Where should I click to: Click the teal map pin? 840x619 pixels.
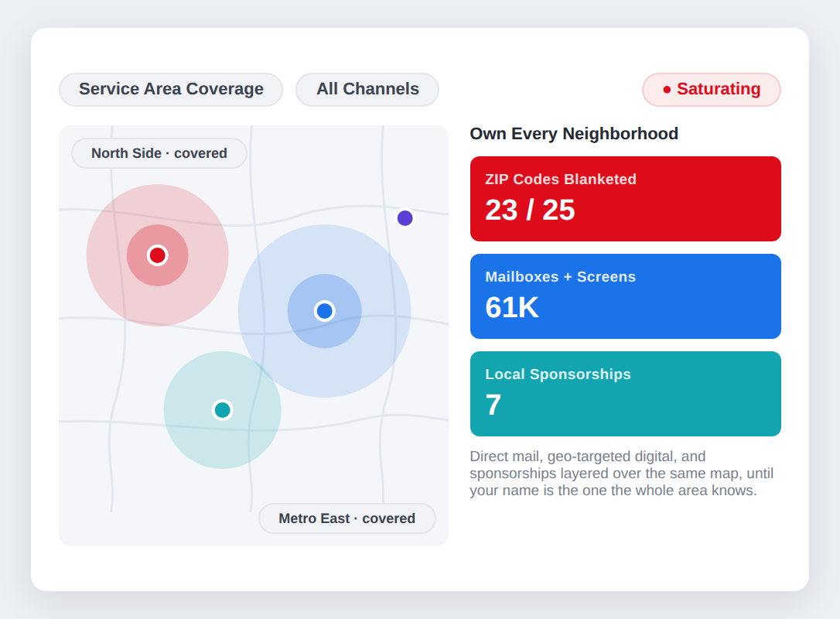[222, 410]
